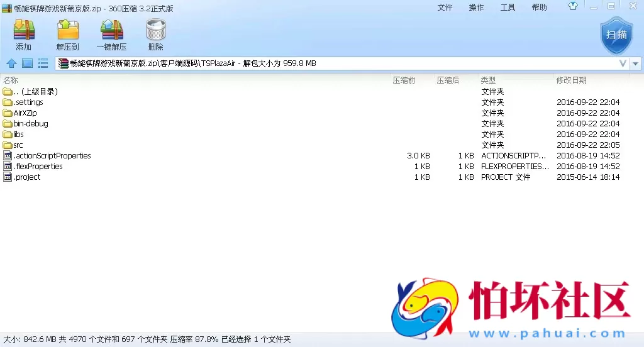Select the '.project' file name

pos(27,177)
